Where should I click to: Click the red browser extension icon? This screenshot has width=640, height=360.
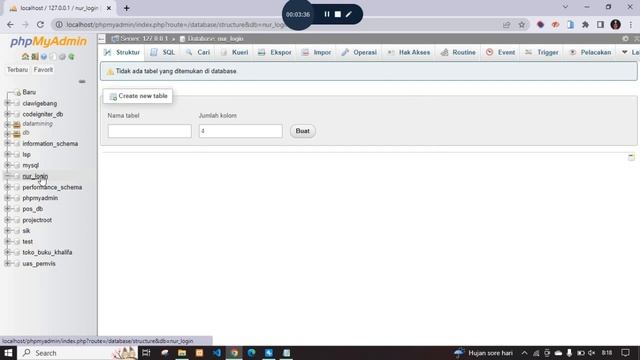click(x=555, y=25)
